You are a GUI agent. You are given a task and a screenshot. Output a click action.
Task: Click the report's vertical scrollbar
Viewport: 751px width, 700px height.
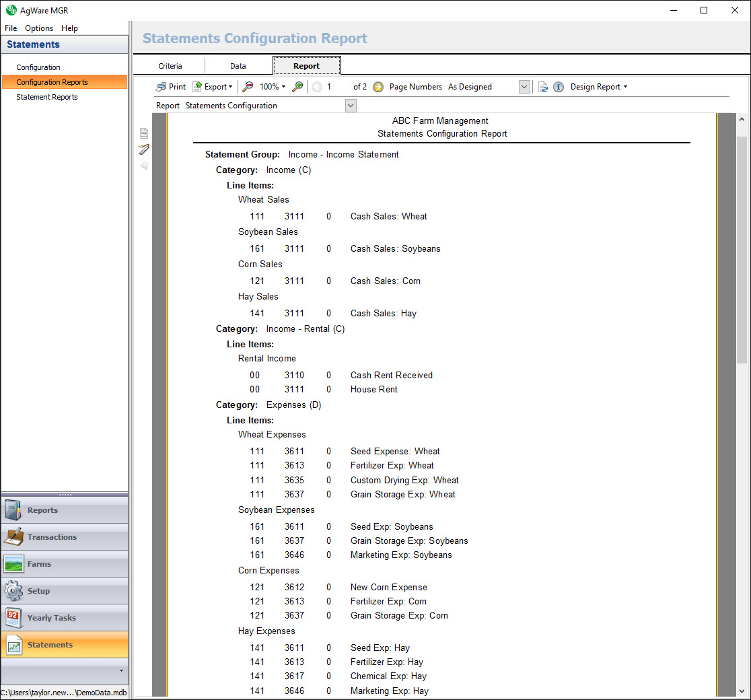click(x=742, y=249)
